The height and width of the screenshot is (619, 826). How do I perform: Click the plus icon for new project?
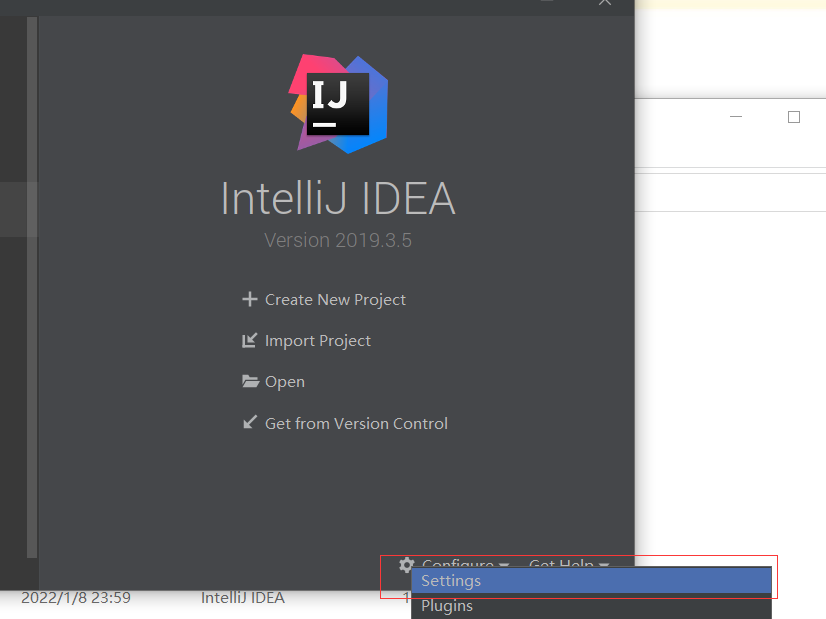pos(250,299)
